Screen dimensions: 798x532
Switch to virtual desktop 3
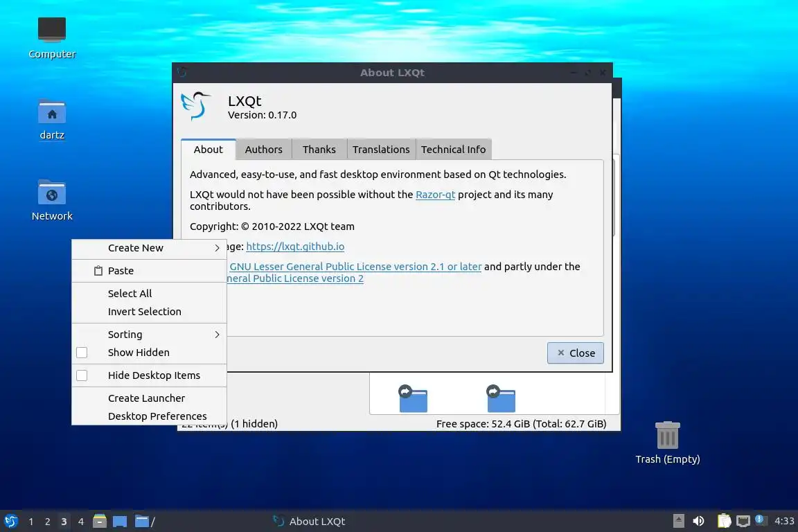pos(64,522)
